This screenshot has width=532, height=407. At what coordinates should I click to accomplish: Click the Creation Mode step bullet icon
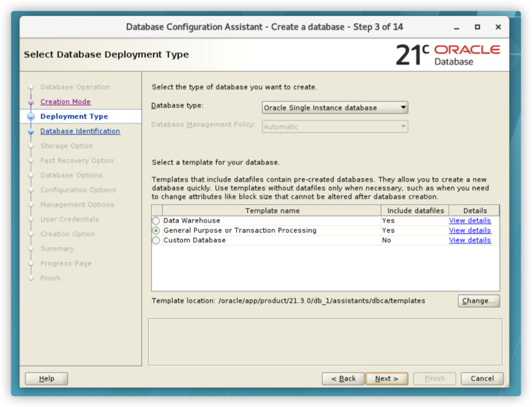click(x=31, y=102)
